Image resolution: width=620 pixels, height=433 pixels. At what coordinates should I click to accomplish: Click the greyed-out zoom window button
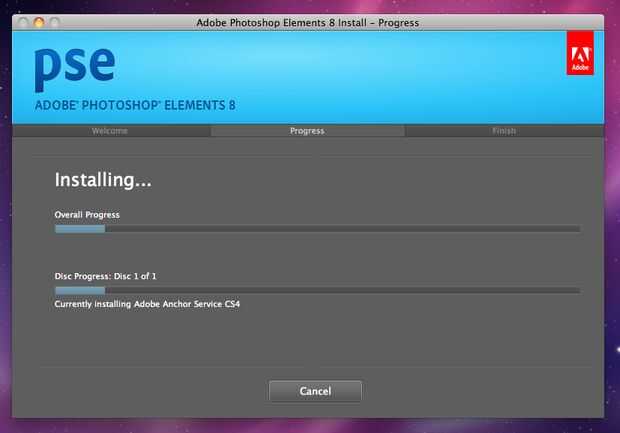click(x=55, y=23)
